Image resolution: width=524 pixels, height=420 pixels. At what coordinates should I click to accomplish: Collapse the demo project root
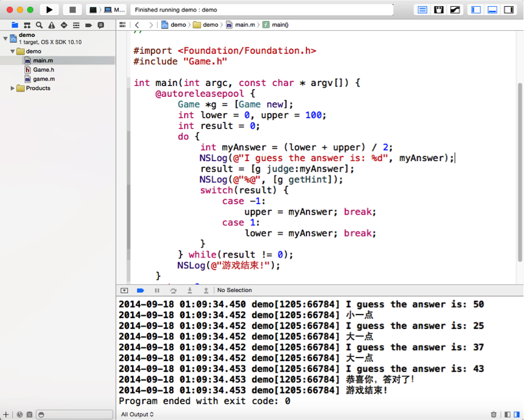pos(5,38)
